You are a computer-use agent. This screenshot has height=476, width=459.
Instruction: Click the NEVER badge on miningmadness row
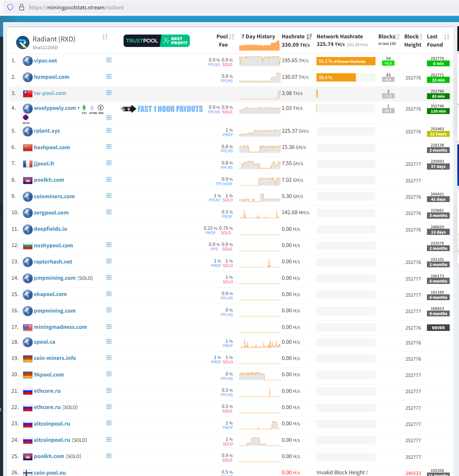tap(438, 328)
